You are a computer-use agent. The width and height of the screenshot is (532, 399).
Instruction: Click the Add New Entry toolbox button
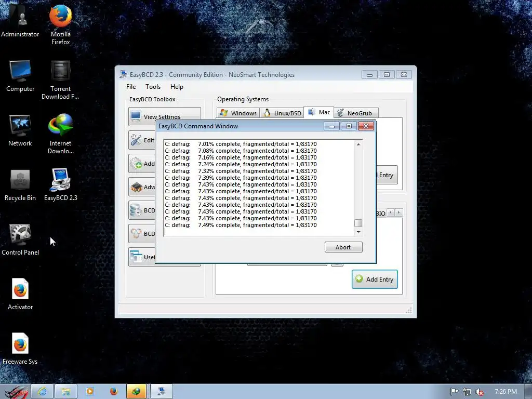142,164
